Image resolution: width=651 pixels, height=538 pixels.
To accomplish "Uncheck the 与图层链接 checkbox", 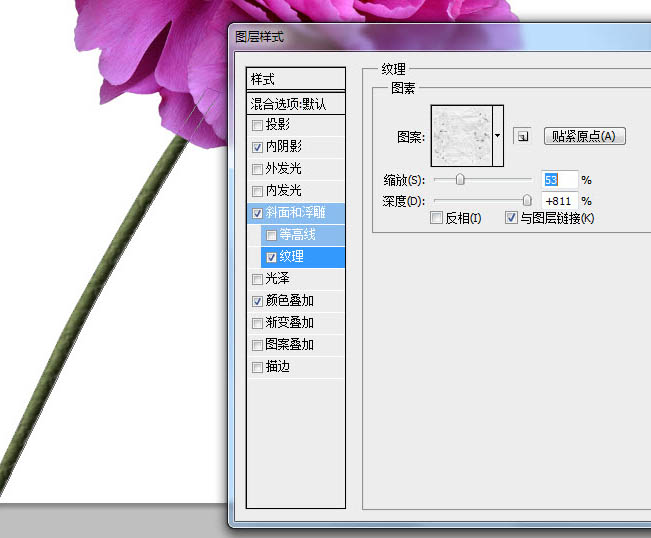I will coord(512,218).
